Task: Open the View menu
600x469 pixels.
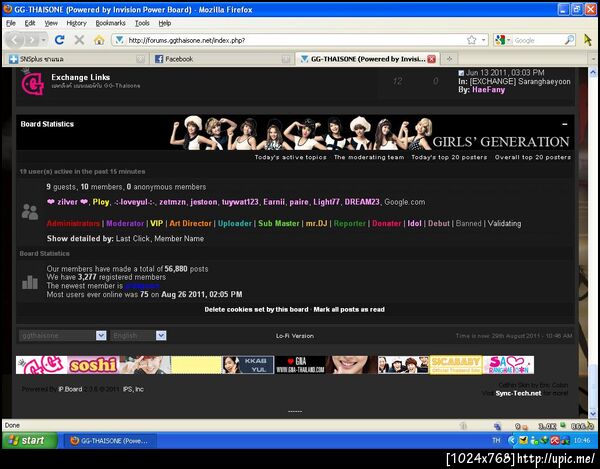Action: pos(51,23)
